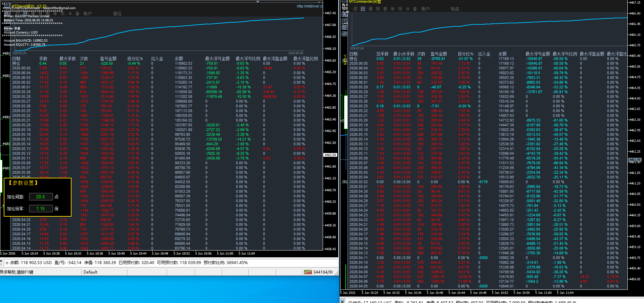This screenshot has width=644, height=303.
Task: Click the 5 Jun 11:00 label on right time axis
Action: (544, 293)
